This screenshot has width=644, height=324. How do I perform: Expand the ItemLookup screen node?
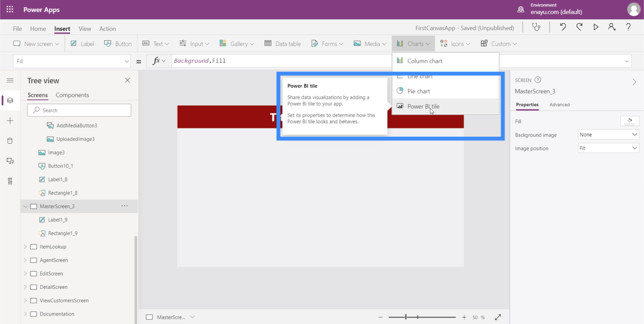click(x=25, y=246)
